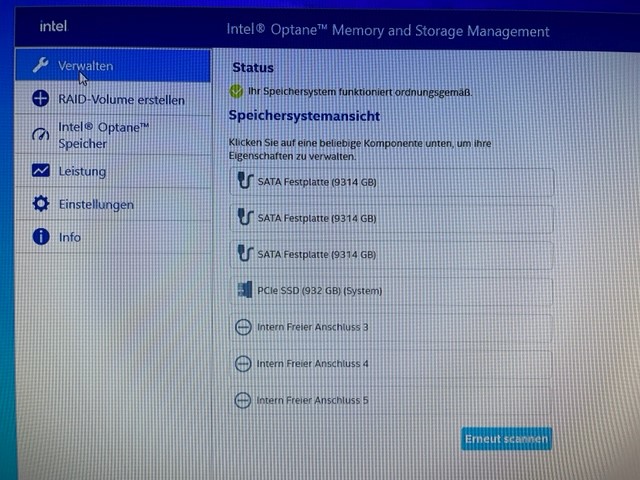This screenshot has height=480, width=640.
Task: Select PCIe SSD (932 GB) (System) entry
Action: (x=391, y=291)
